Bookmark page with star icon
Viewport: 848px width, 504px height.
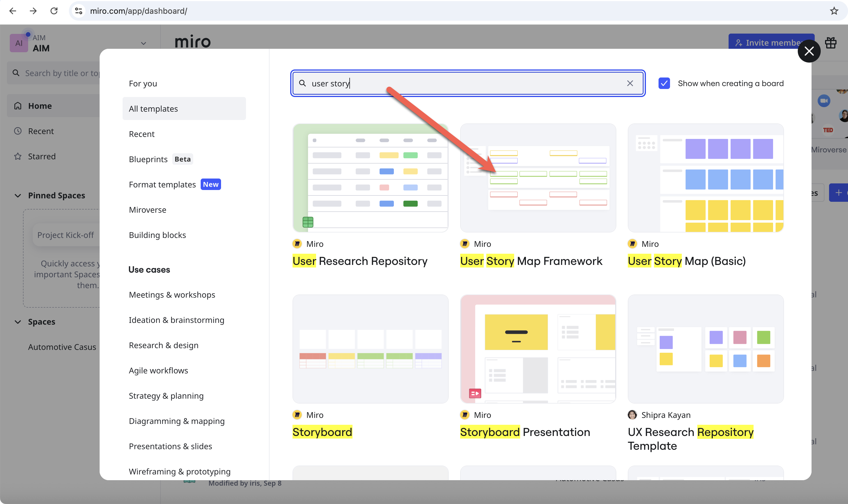834,11
